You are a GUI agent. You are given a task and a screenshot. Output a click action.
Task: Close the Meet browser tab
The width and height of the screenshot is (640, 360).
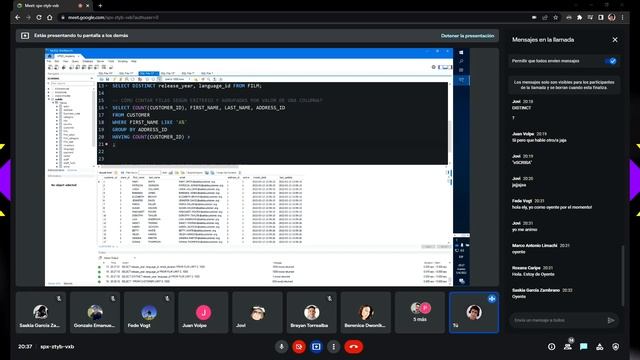88,6
